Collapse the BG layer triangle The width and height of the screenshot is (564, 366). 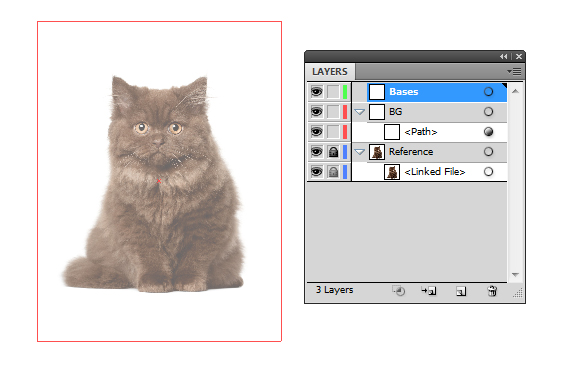360,112
